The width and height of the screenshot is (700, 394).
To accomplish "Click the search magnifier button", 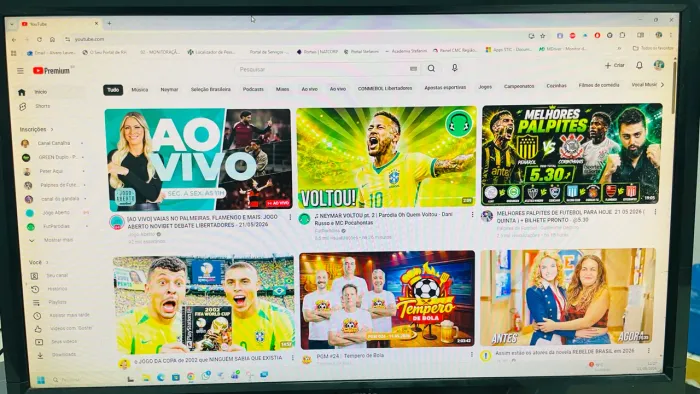I will click(x=431, y=68).
